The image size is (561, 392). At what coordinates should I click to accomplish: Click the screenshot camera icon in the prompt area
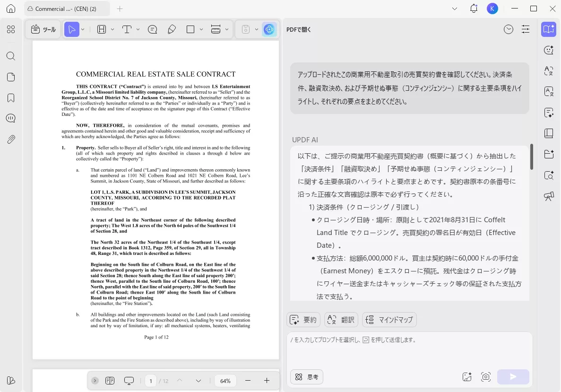(x=486, y=376)
